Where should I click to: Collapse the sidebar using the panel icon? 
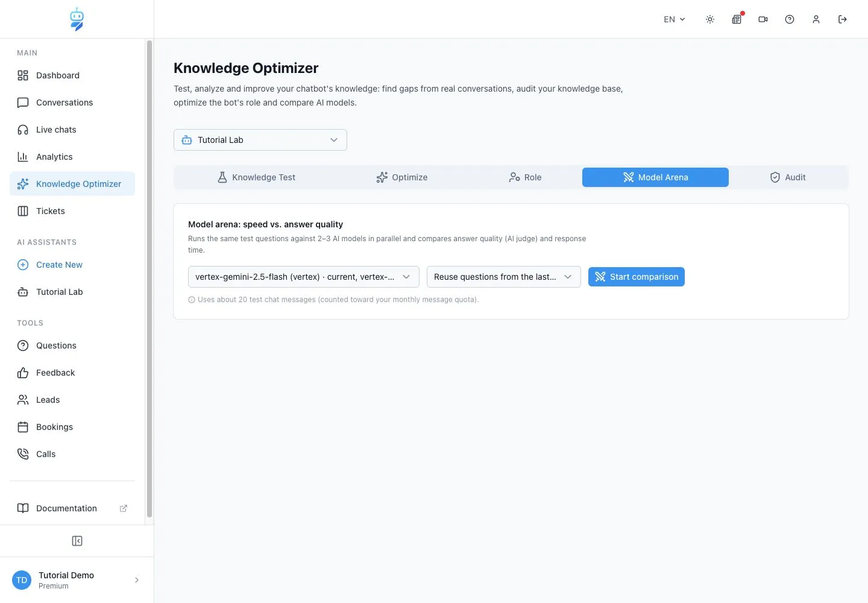tap(77, 541)
